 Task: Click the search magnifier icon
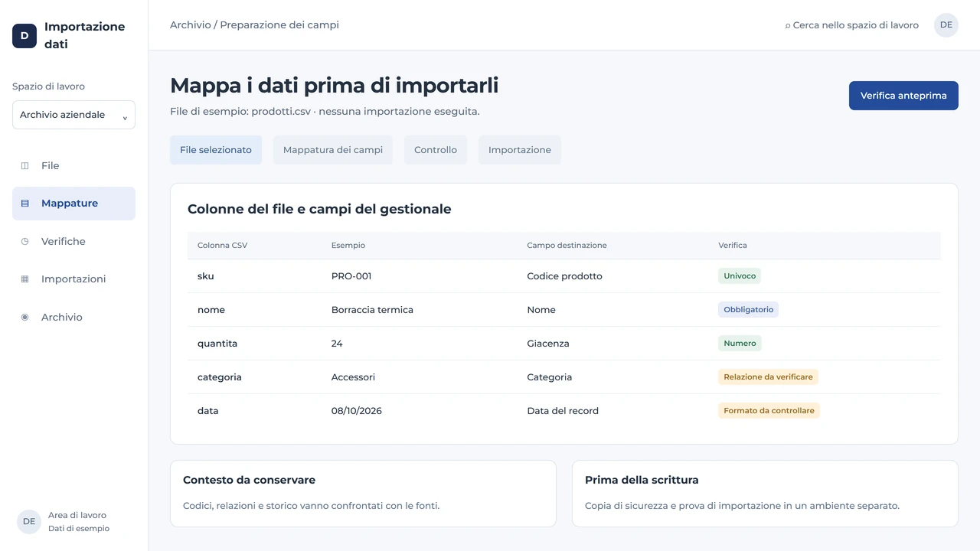point(788,26)
